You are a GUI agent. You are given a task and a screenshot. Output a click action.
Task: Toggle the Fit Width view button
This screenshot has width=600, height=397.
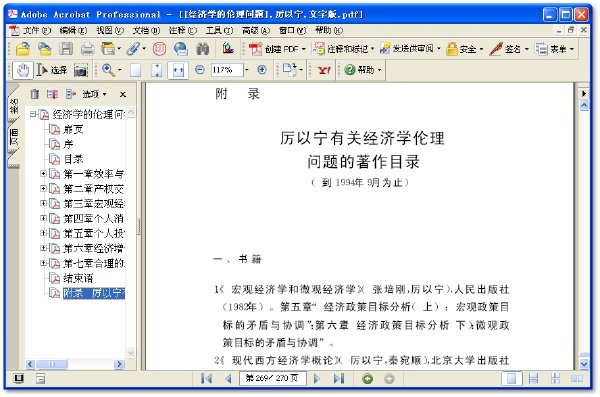click(178, 70)
